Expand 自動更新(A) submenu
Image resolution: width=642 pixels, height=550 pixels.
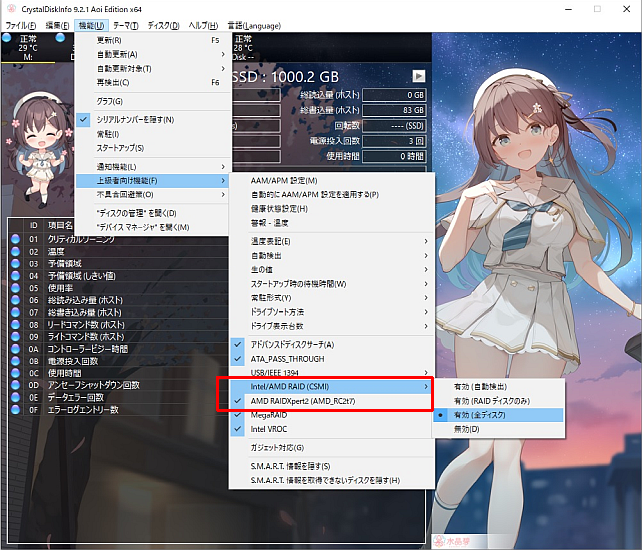153,54
